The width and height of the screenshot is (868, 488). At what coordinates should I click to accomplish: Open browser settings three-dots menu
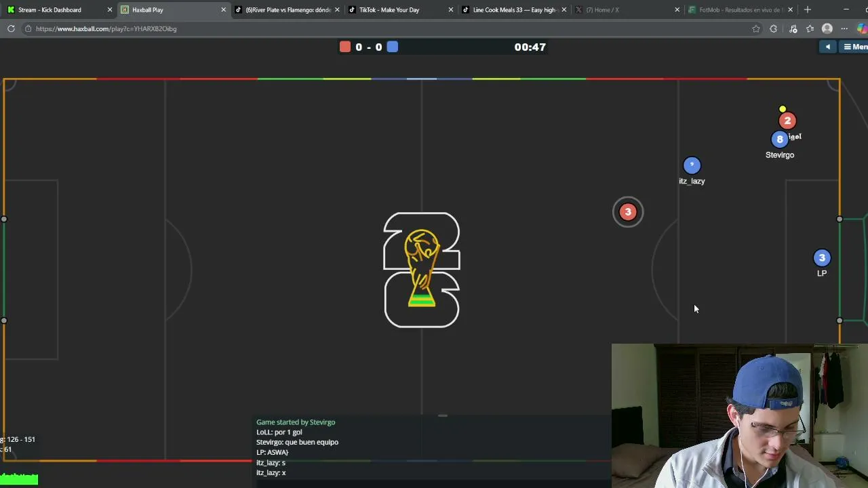pyautogui.click(x=844, y=28)
